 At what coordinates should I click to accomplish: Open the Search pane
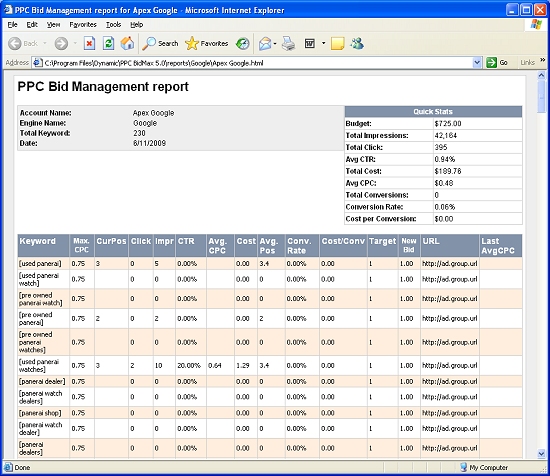[160, 43]
